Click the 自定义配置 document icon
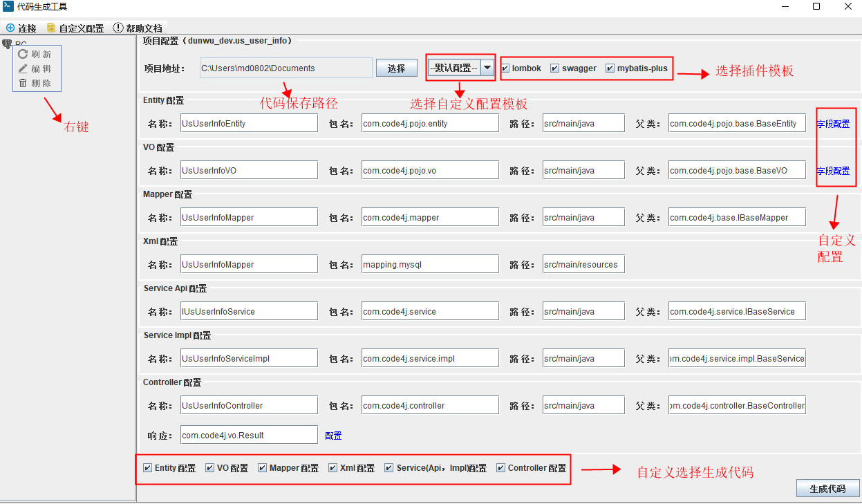The height and width of the screenshot is (504, 862). click(51, 28)
